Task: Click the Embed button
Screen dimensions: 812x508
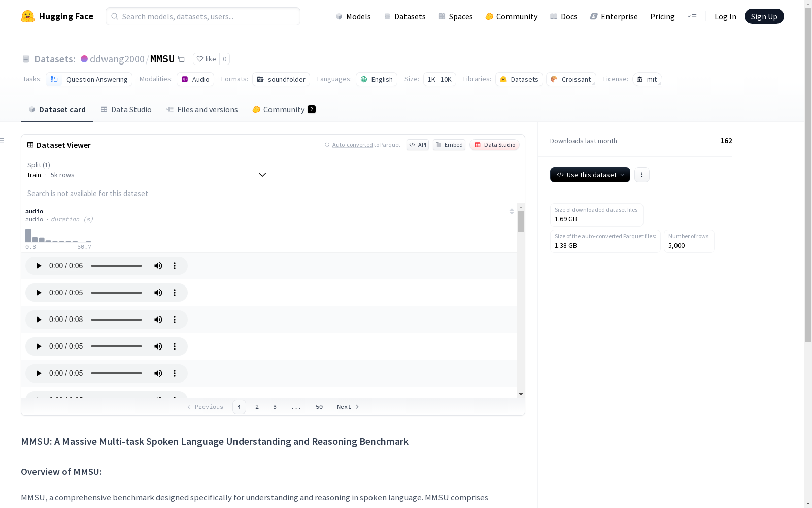Action: click(x=449, y=145)
